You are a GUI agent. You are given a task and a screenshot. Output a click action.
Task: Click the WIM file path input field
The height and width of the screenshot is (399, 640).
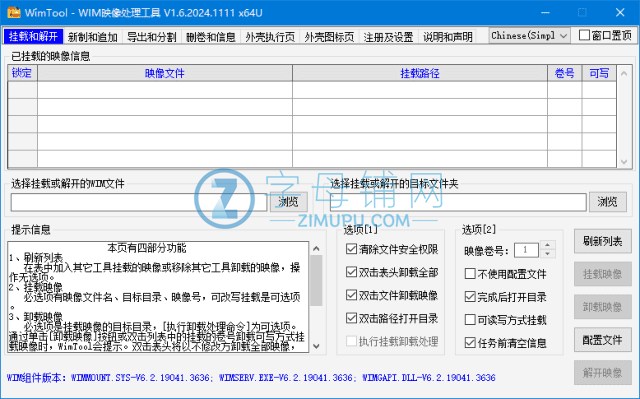139,202
